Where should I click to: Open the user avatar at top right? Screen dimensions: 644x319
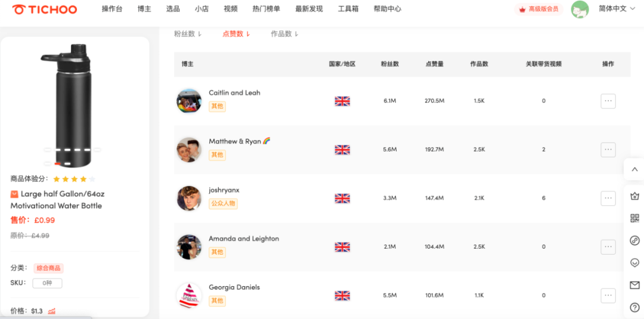coord(580,10)
